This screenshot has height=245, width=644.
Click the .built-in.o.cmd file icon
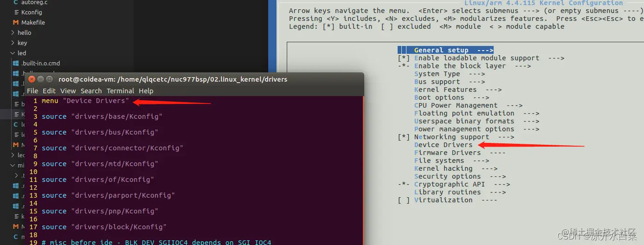(16, 63)
